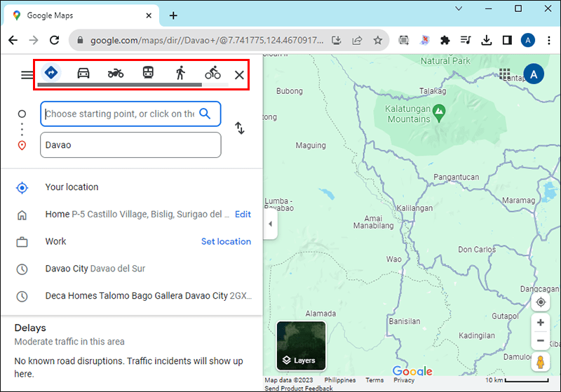
Task: Click the Philippines footer link
Action: coord(340,380)
